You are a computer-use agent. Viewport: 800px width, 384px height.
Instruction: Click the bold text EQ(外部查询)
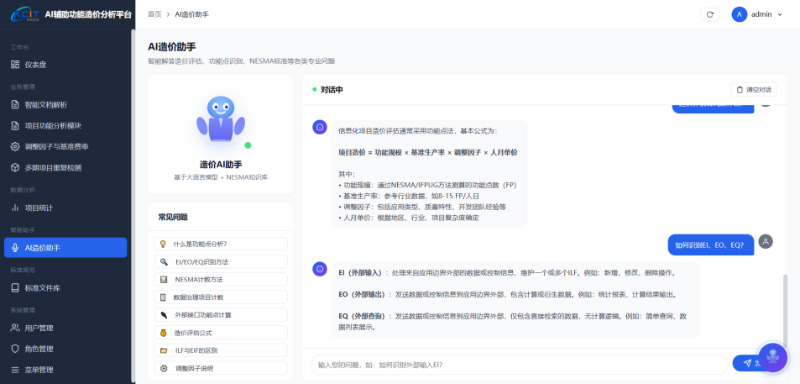tap(362, 316)
